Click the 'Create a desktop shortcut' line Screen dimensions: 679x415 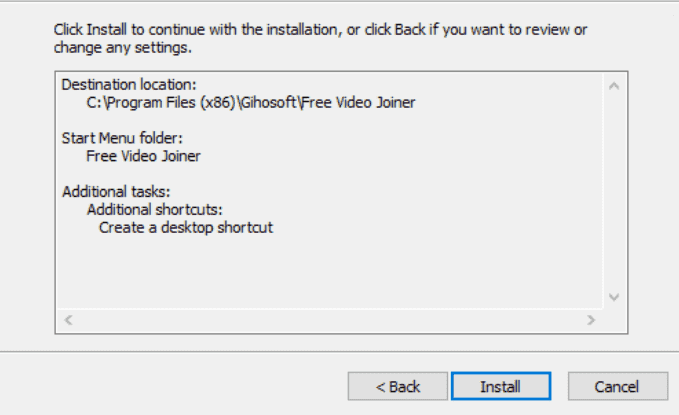186,227
